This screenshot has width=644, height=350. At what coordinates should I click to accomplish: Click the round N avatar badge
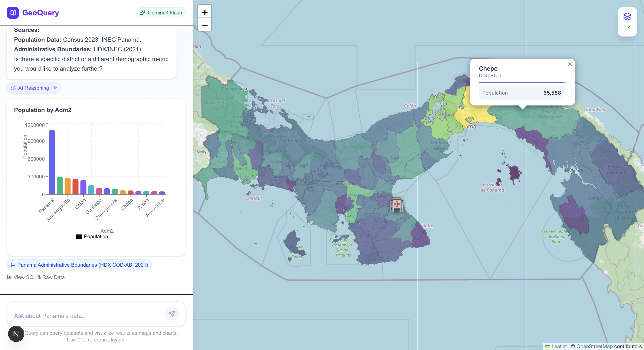tap(16, 334)
